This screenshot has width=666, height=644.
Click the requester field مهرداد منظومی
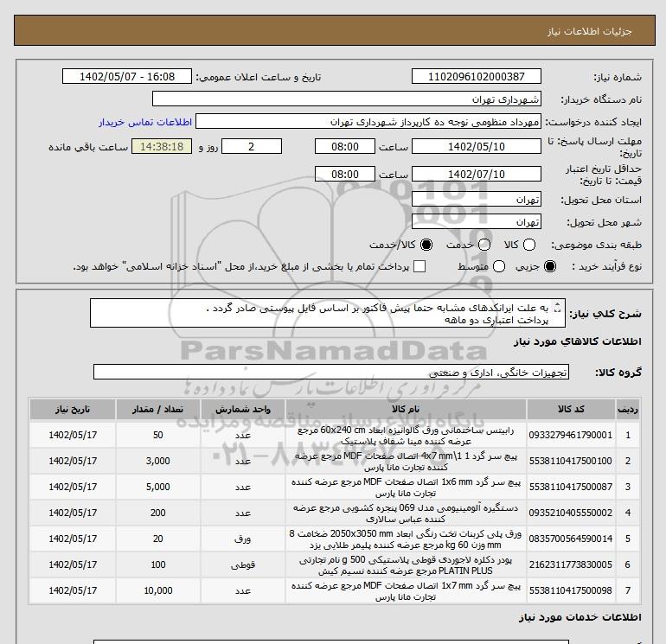coord(368,122)
